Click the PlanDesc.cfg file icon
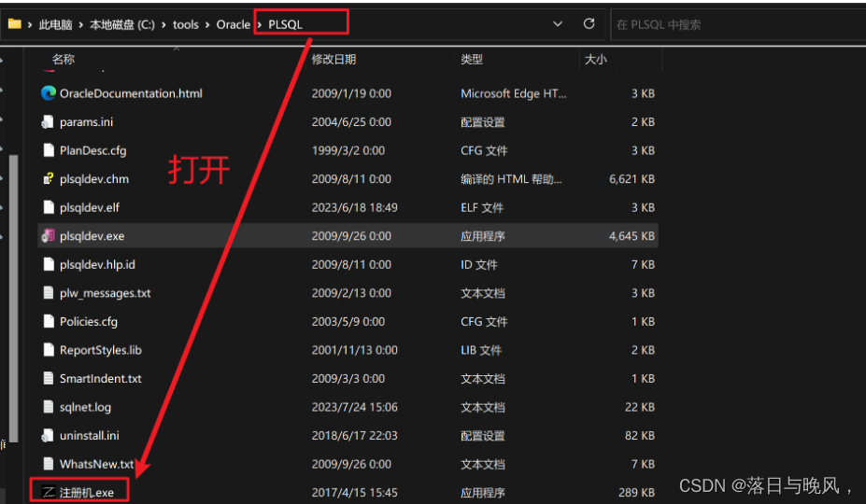The image size is (866, 504). pos(49,150)
